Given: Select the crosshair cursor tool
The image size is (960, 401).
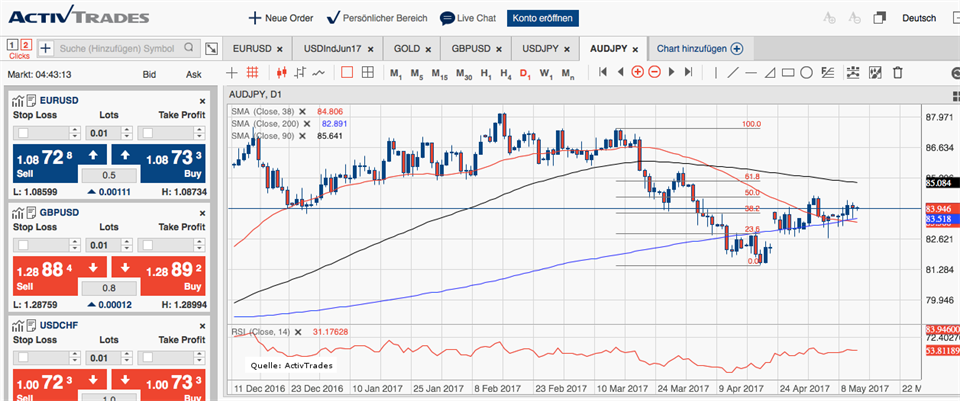Looking at the screenshot, I should tap(231, 73).
